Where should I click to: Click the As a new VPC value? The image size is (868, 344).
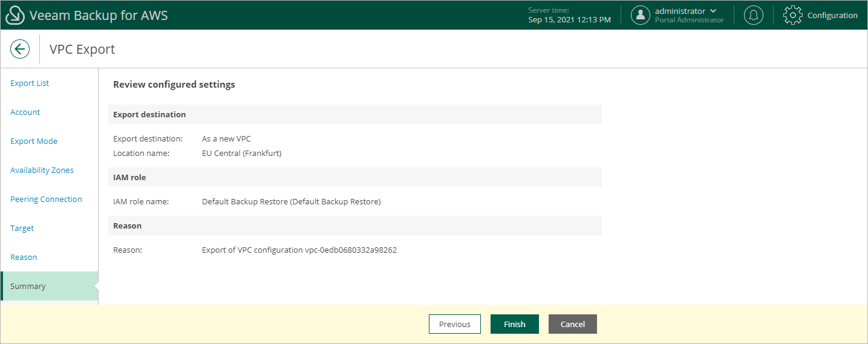(226, 139)
